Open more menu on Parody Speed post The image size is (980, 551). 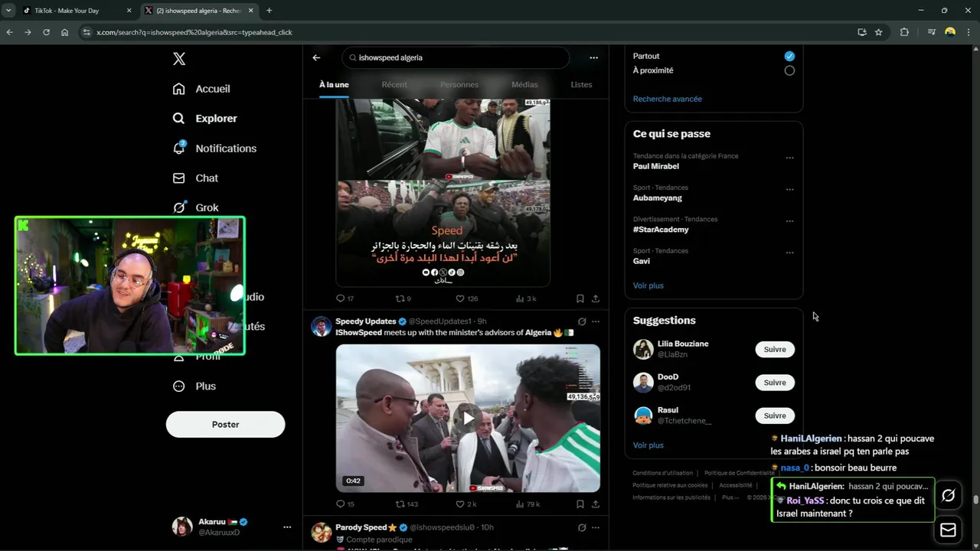click(596, 527)
